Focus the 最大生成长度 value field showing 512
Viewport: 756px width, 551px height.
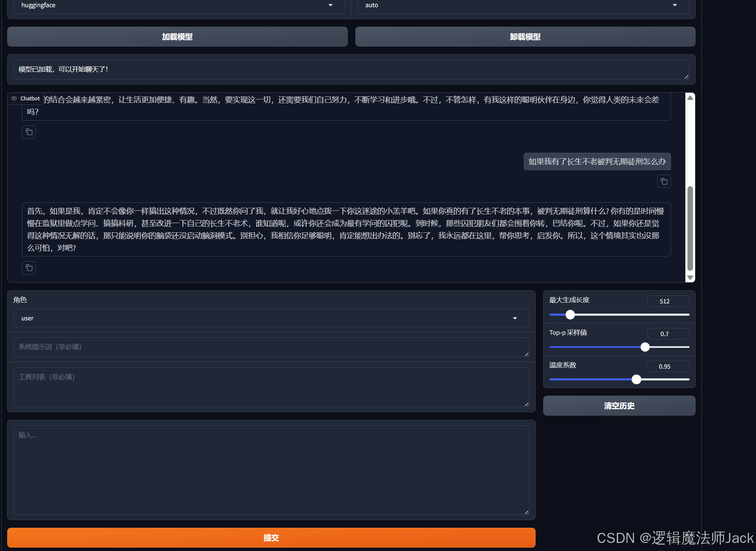pos(668,301)
